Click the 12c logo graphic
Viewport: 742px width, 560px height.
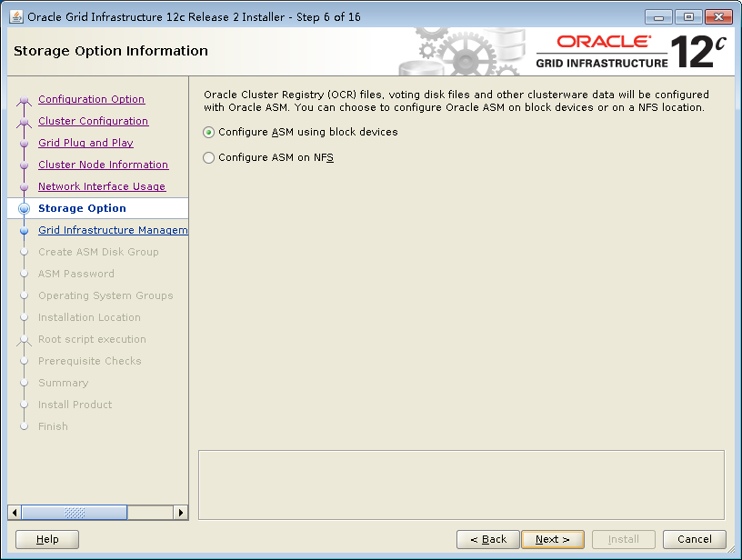(700, 47)
